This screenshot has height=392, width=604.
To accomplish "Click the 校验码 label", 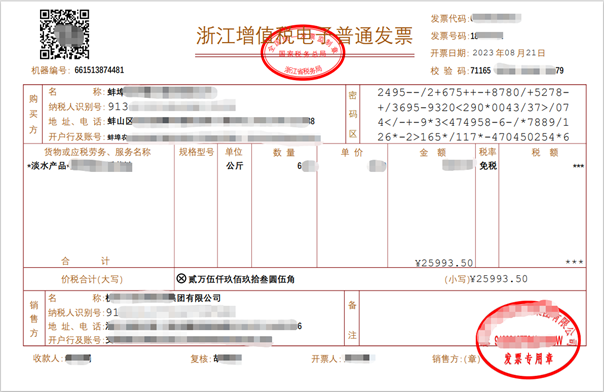I will 449,70.
